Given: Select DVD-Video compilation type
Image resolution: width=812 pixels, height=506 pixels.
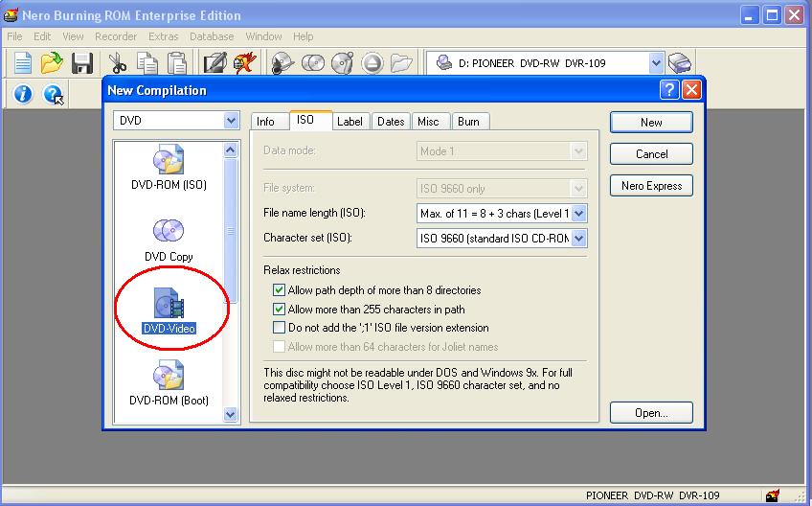Looking at the screenshot, I should coord(169,310).
